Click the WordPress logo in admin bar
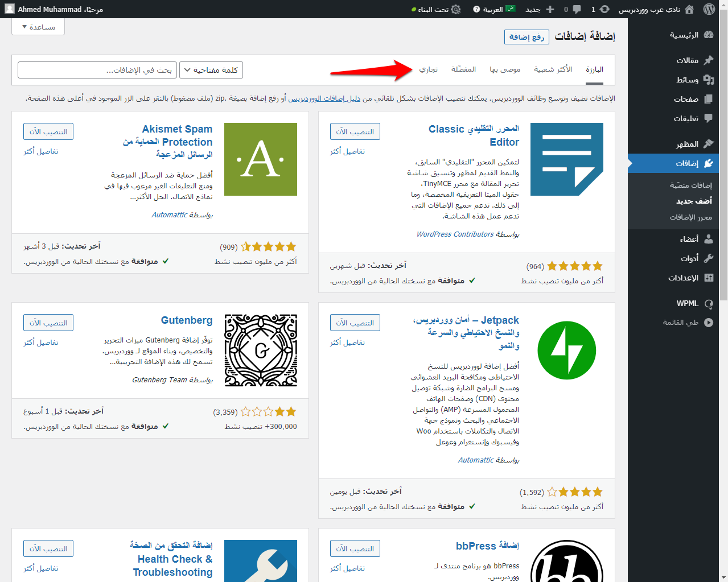The width and height of the screenshot is (728, 582). 709,9
